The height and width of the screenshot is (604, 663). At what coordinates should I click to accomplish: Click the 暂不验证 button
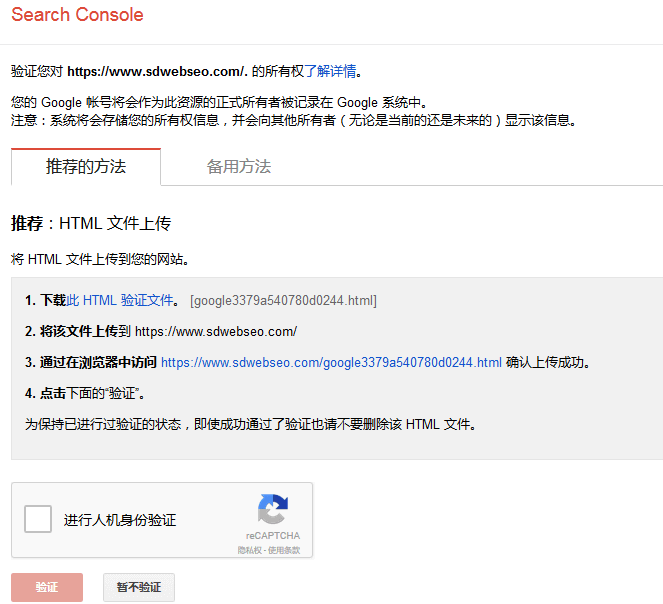coord(139,587)
